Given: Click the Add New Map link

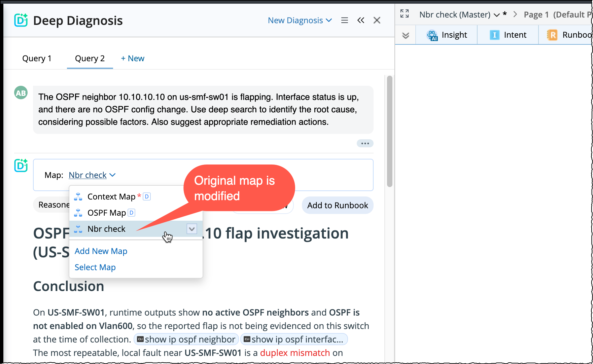Looking at the screenshot, I should (101, 251).
